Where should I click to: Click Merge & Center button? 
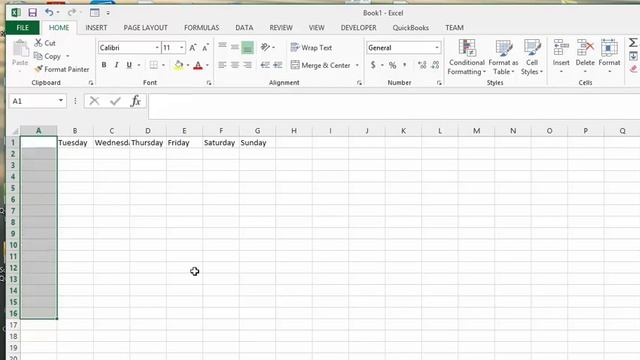320,65
